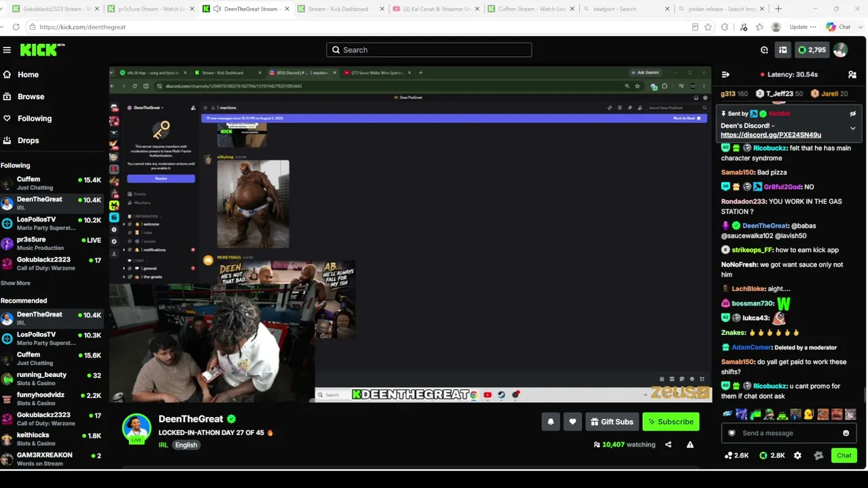Screen dimensions: 868x488
Task: Click the chat message input field
Action: coord(789,433)
